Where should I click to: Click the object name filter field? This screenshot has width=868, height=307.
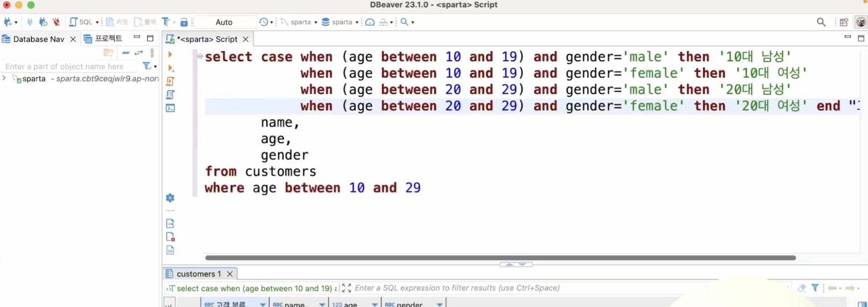point(69,66)
